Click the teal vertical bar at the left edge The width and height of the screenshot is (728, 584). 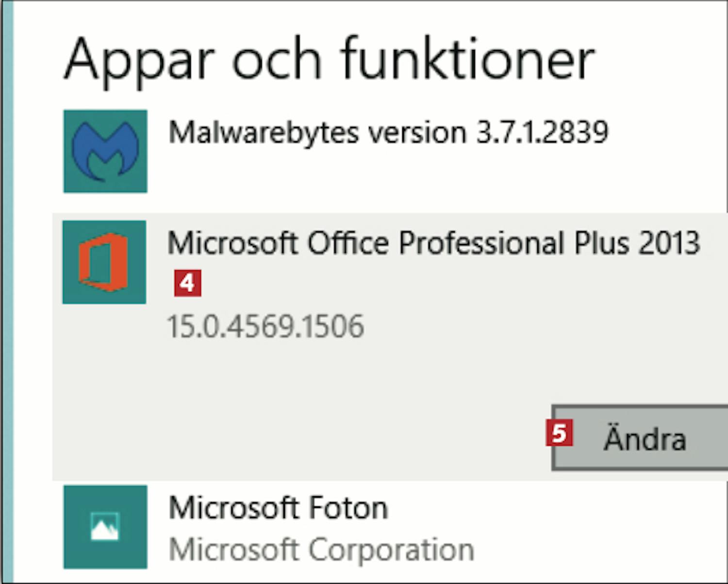(x=8, y=292)
